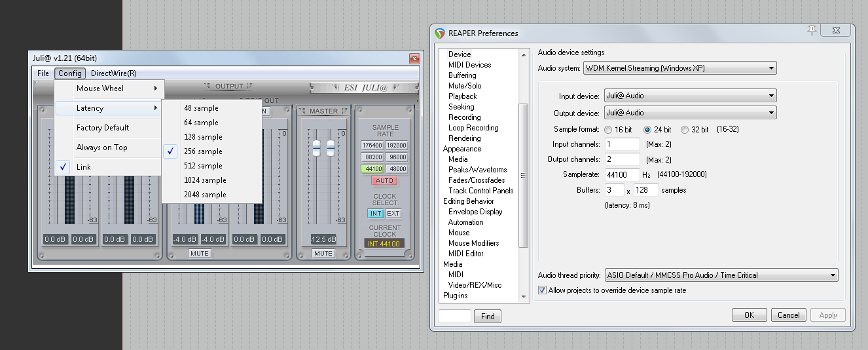Click the Apply button

click(x=828, y=315)
